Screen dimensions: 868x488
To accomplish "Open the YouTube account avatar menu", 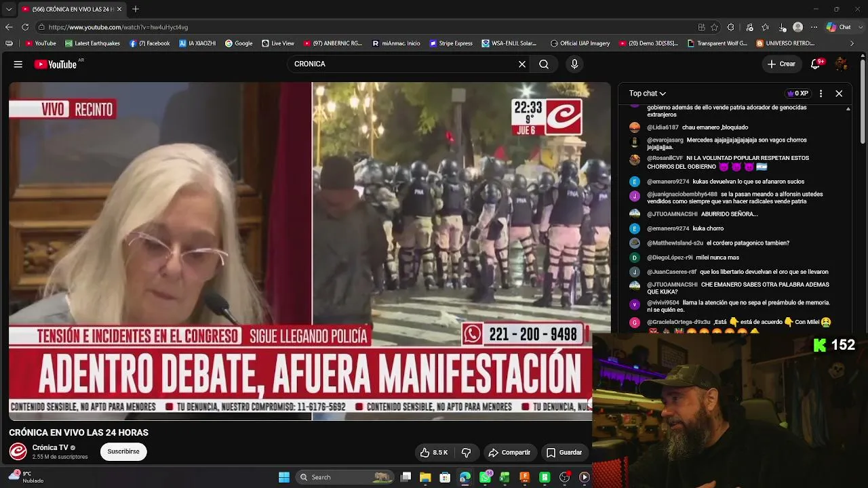I will [x=842, y=64].
